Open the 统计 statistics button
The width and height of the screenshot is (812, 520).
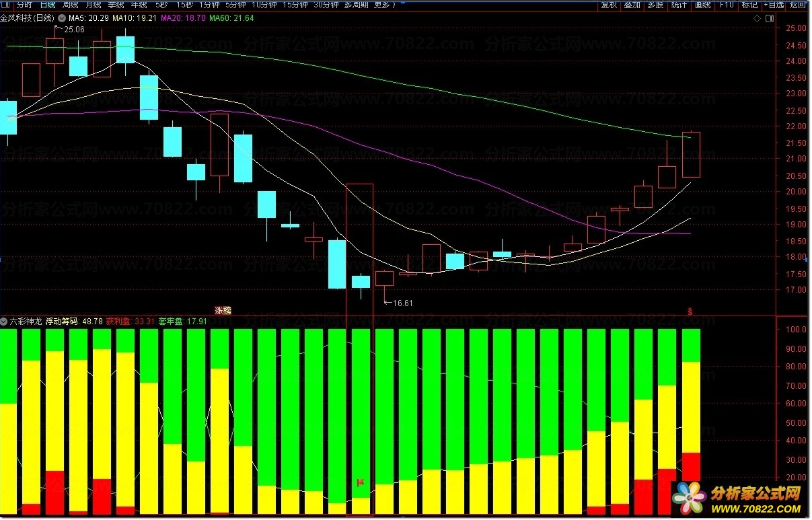point(679,5)
